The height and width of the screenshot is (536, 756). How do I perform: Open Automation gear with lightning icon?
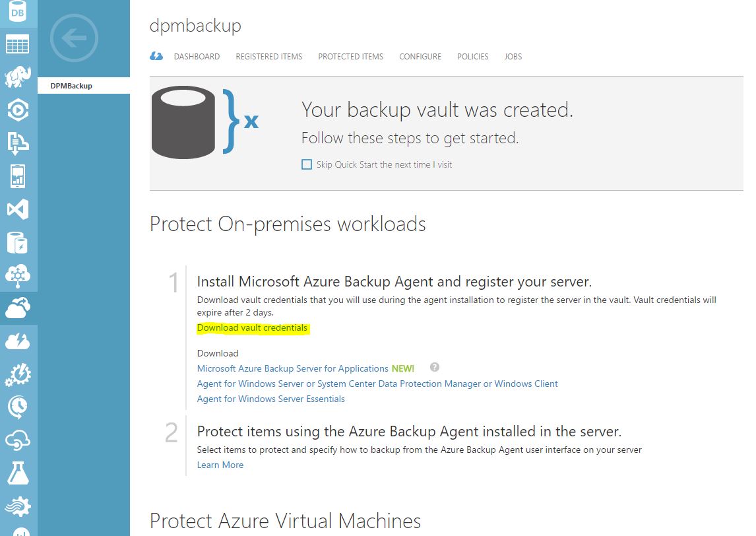point(18,374)
